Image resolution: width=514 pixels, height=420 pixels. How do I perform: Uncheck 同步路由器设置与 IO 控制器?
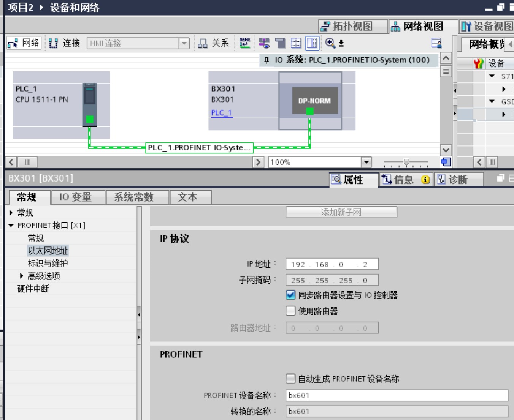tap(290, 295)
